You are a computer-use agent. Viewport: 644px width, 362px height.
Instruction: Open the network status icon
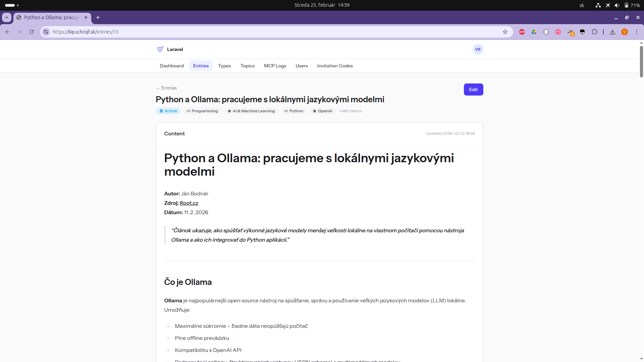598,5
